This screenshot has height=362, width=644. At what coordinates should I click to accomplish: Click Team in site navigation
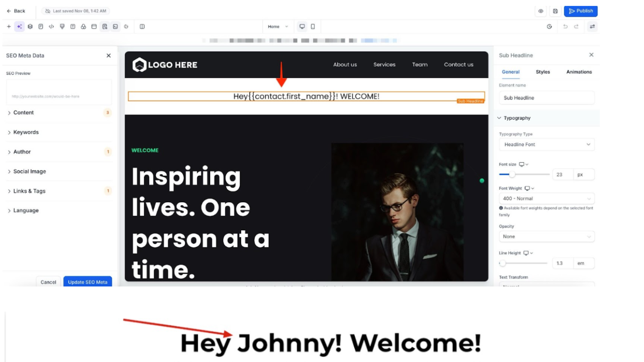(420, 65)
